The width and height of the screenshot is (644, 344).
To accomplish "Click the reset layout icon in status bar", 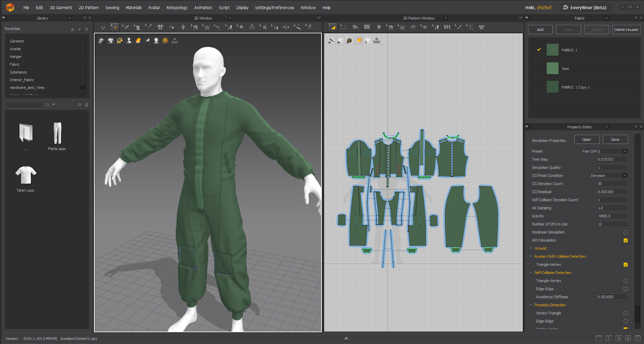I will [638, 338].
